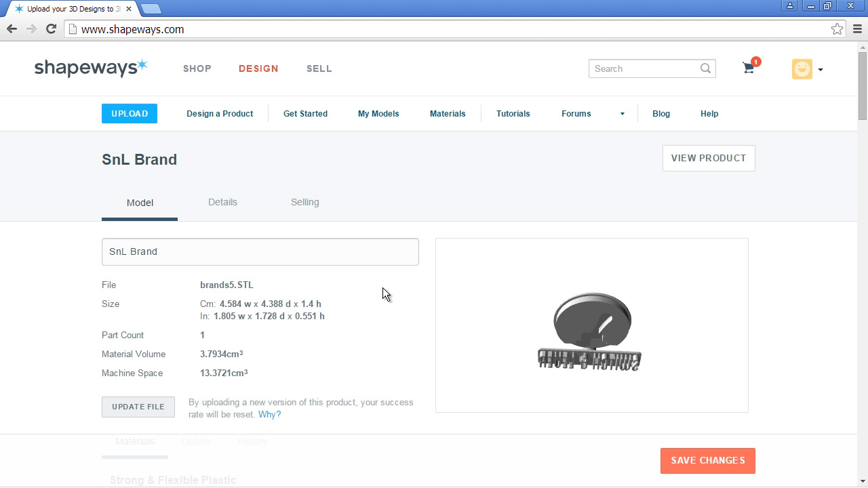Click the search magnifier icon

[706, 68]
